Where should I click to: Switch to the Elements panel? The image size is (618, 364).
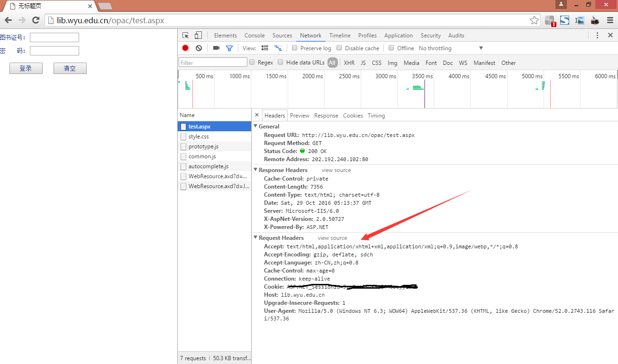pyautogui.click(x=225, y=36)
